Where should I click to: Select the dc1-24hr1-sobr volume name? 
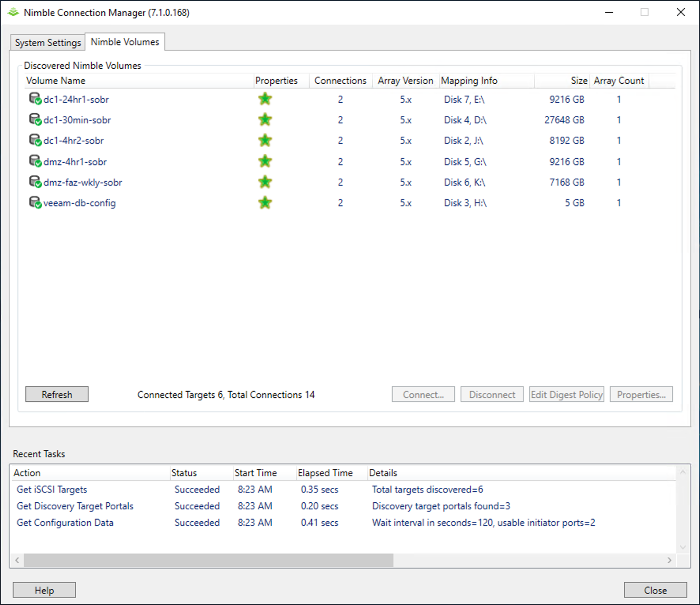(x=76, y=100)
